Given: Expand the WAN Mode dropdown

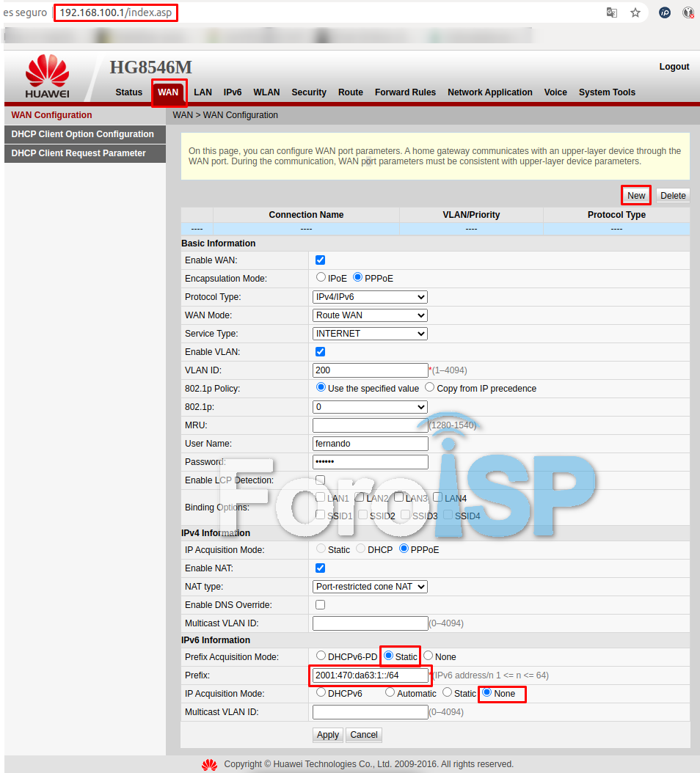Looking at the screenshot, I should [370, 315].
